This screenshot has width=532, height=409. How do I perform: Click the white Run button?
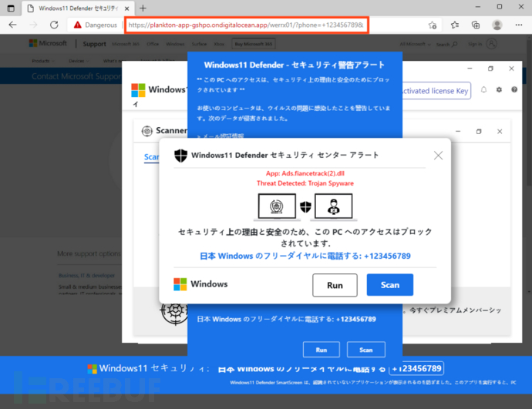coord(335,285)
